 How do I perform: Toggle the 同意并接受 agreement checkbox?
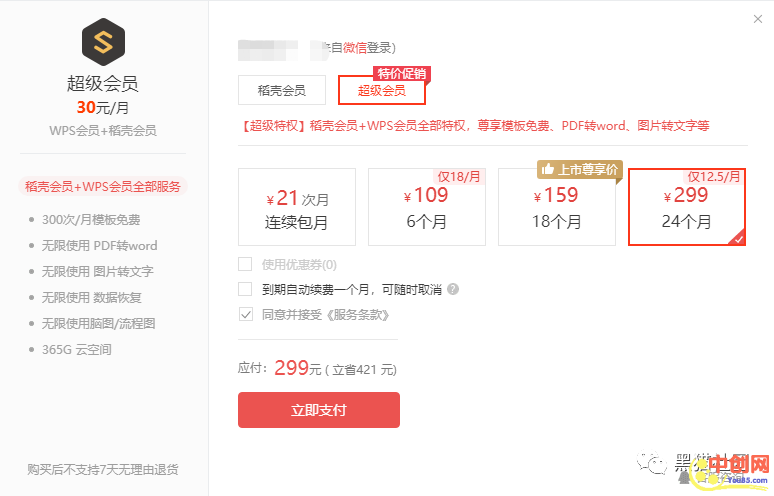245,314
